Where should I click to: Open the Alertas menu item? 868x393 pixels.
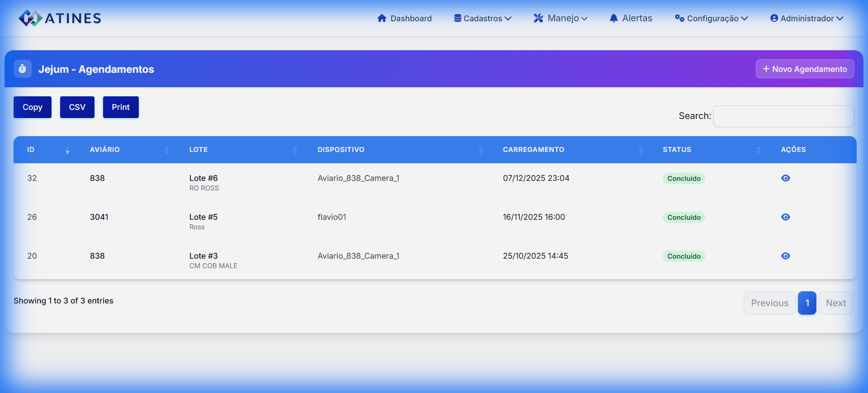(631, 19)
